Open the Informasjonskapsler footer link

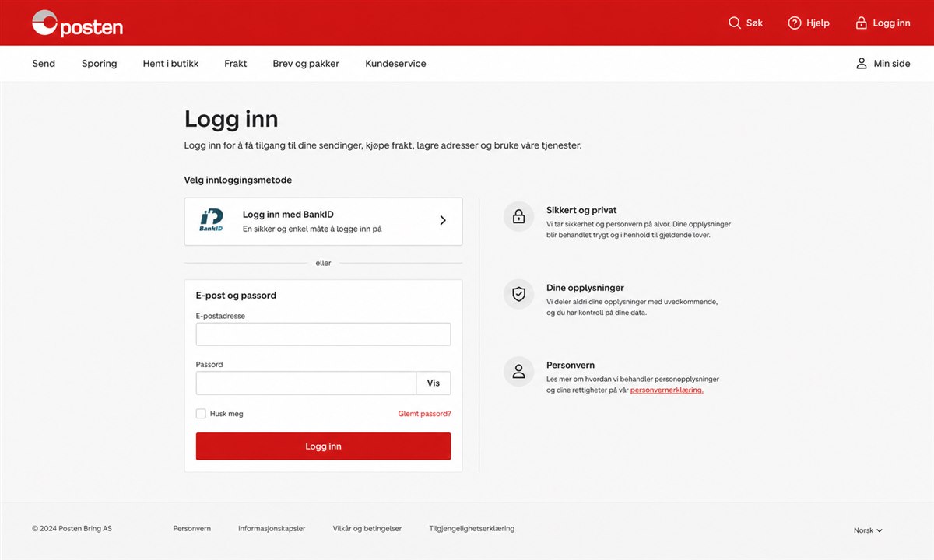pyautogui.click(x=272, y=529)
